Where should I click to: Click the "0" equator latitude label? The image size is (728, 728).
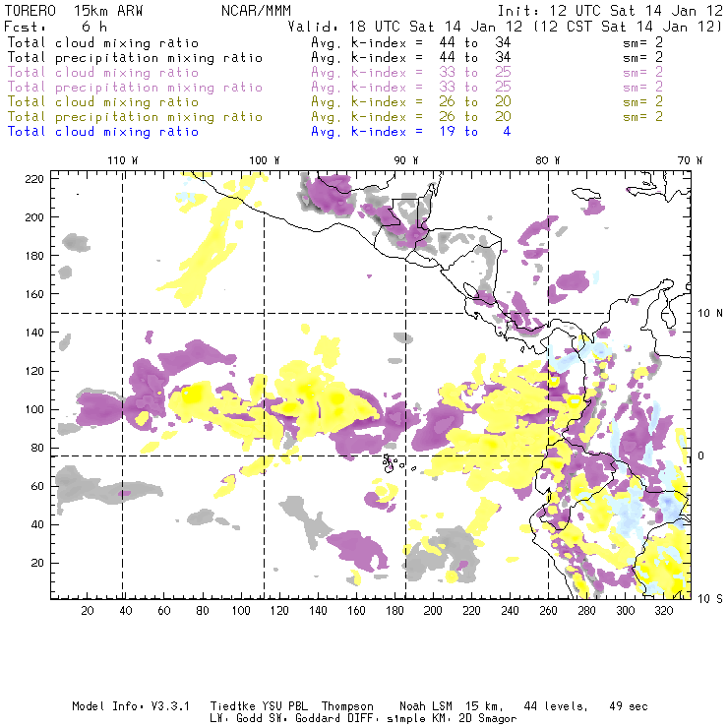pos(701,455)
